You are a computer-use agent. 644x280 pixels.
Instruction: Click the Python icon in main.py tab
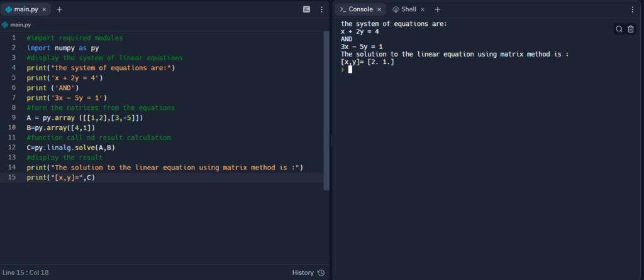(x=9, y=9)
